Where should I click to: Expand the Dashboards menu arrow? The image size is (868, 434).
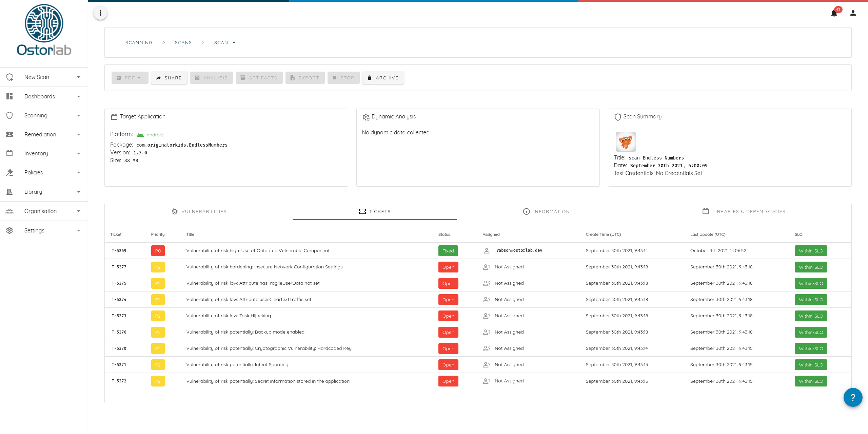[79, 97]
